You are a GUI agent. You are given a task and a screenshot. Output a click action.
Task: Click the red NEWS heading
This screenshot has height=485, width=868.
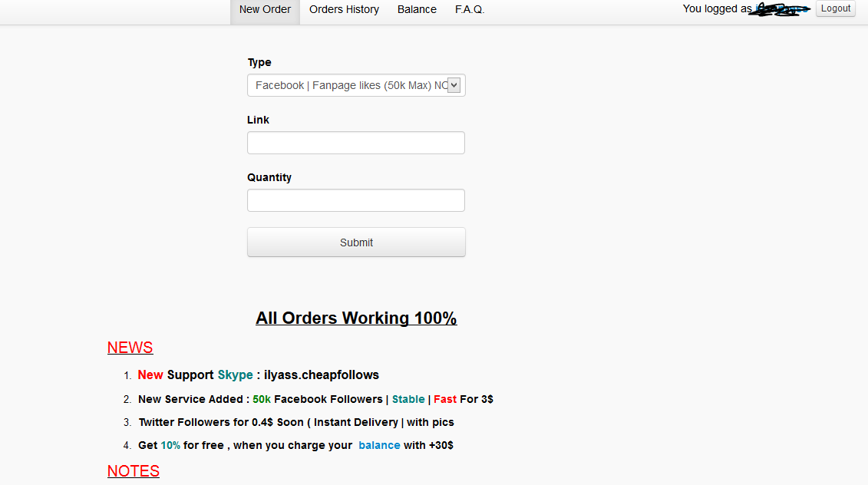pyautogui.click(x=130, y=348)
